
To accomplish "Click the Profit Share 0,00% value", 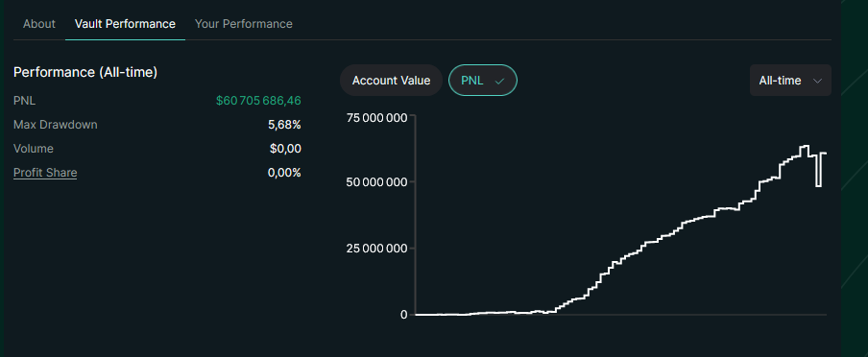I will pos(284,173).
